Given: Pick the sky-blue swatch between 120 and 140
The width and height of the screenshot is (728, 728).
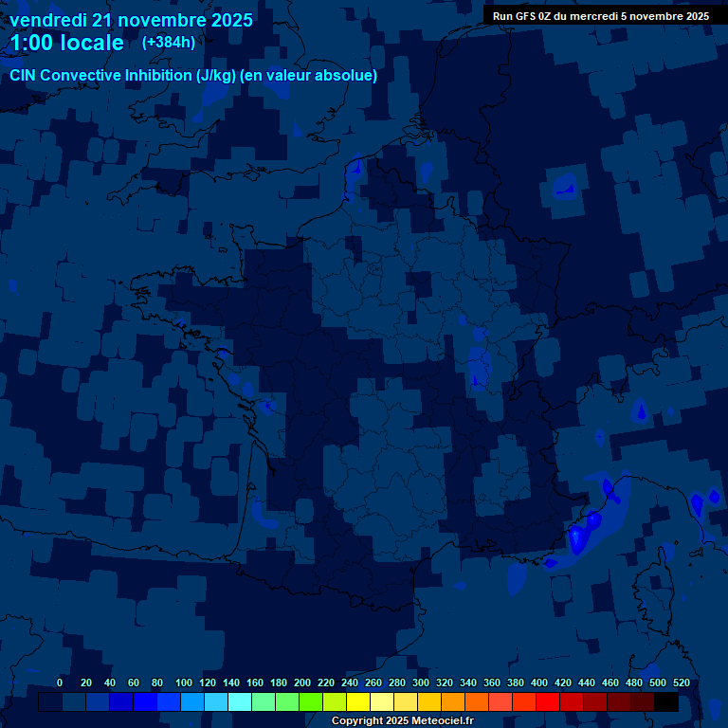Looking at the screenshot, I should pos(216,702).
